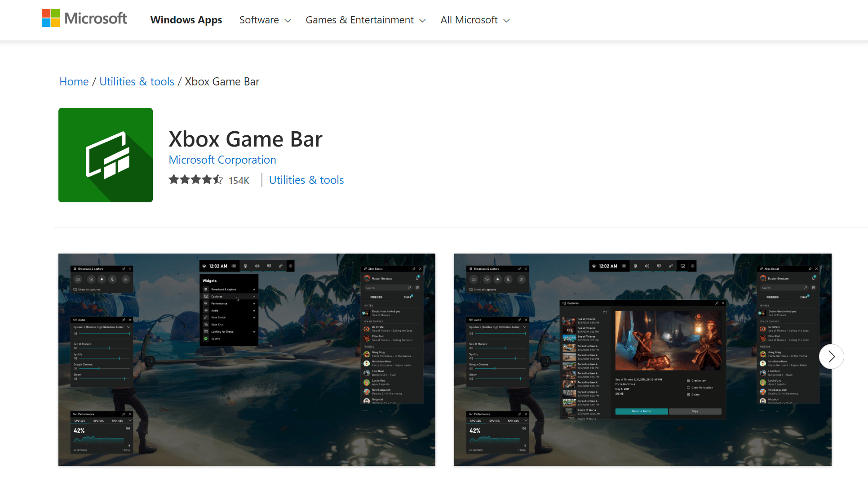This screenshot has width=868, height=477.
Task: Open Utilities & tools breadcrumb link
Action: click(137, 81)
